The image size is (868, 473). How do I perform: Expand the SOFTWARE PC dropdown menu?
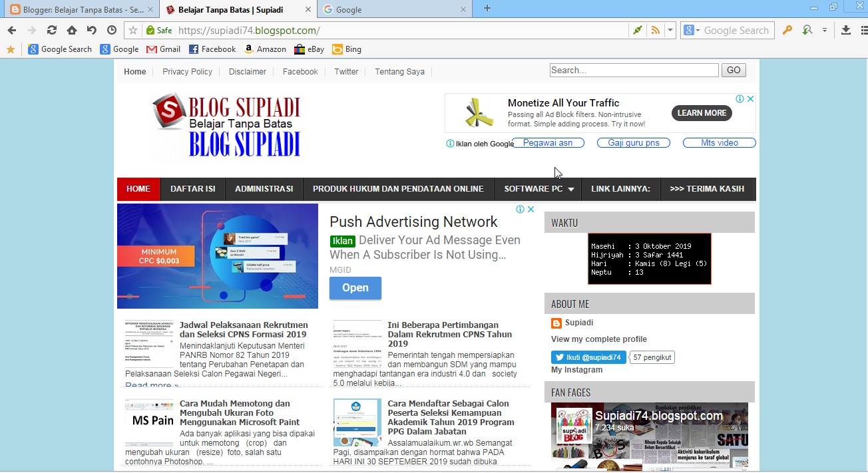(538, 189)
